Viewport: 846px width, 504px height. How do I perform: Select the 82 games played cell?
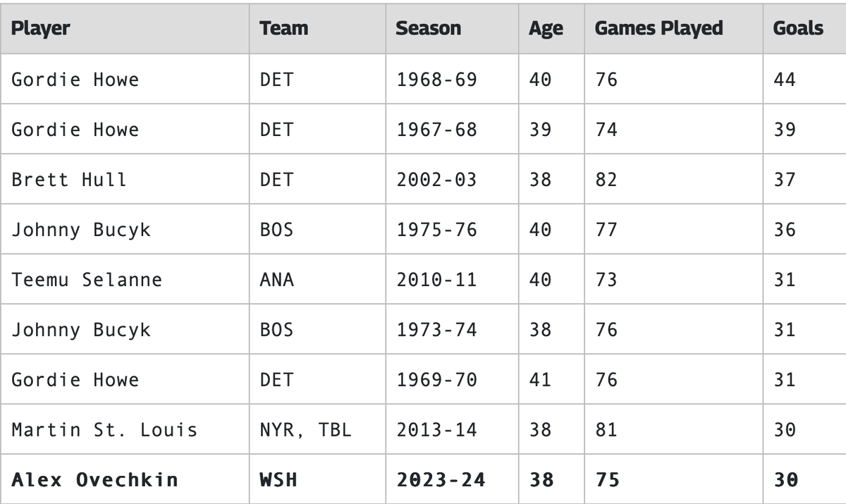coord(606,180)
